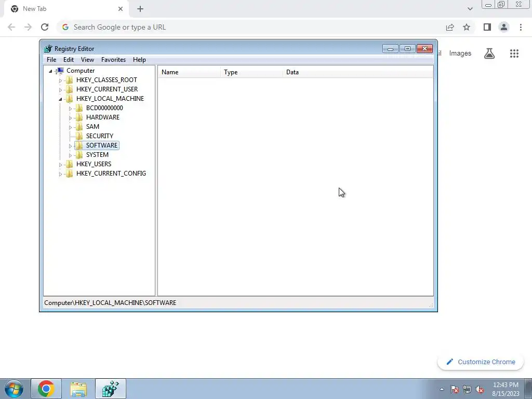This screenshot has width=532, height=399.
Task: Open Chrome side panel
Action: [x=487, y=27]
